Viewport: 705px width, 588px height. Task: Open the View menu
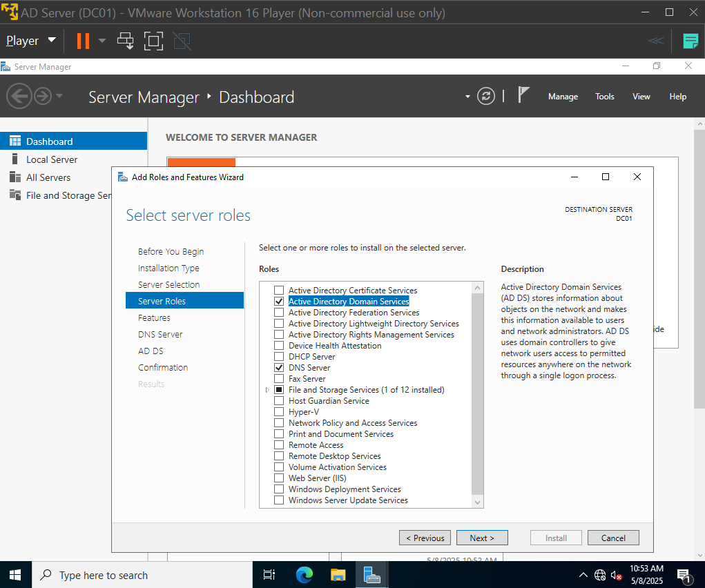[641, 97]
